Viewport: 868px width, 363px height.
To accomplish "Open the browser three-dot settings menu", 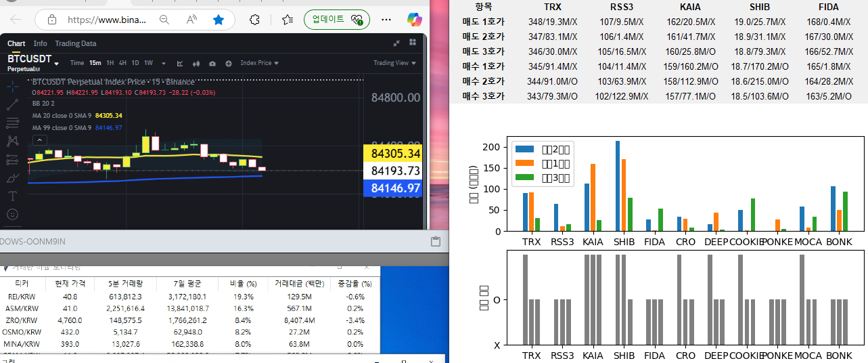I will [388, 20].
